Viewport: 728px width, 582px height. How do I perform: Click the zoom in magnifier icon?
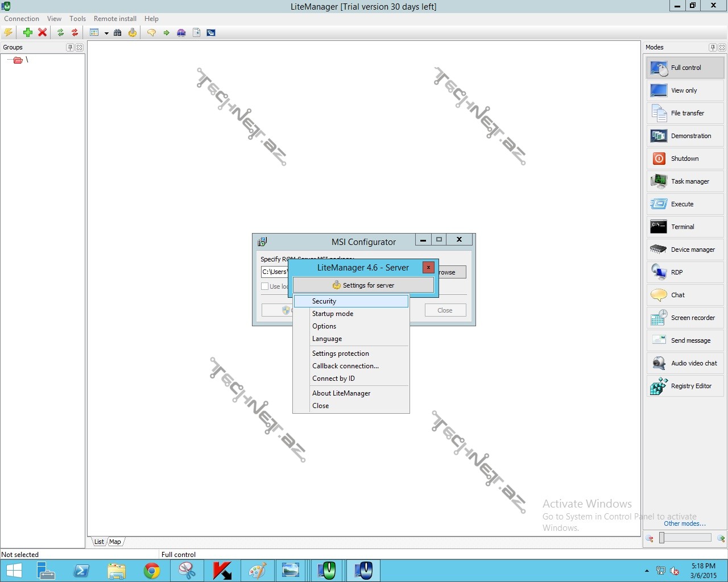tap(721, 538)
